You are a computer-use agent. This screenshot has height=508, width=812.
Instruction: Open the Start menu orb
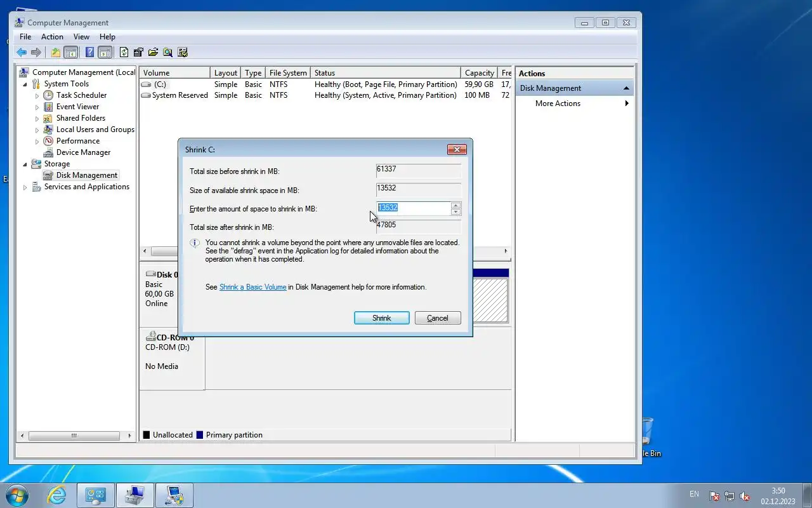click(x=17, y=495)
